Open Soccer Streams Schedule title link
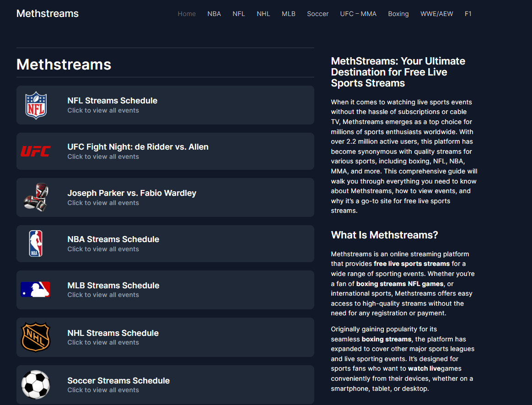Screen dimensions: 532x405 118,381
